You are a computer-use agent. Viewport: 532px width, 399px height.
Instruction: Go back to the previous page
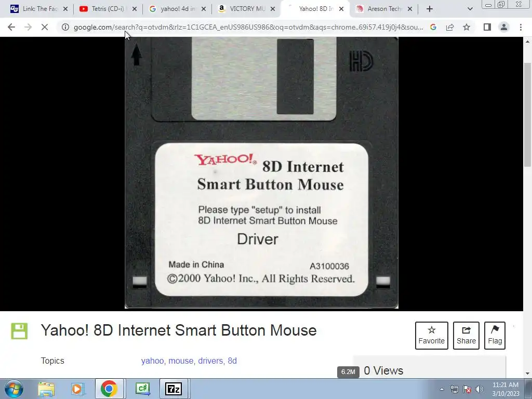[11, 27]
